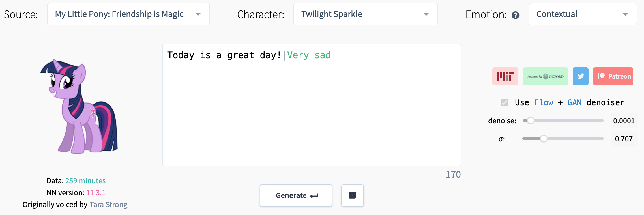This screenshot has width=644, height=215.
Task: Follow the Tara Strong voice actor link
Action: 108,205
